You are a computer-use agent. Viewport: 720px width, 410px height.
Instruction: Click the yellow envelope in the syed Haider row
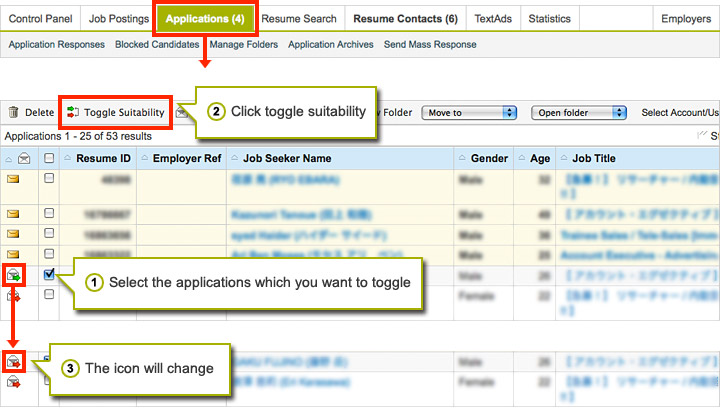13,234
